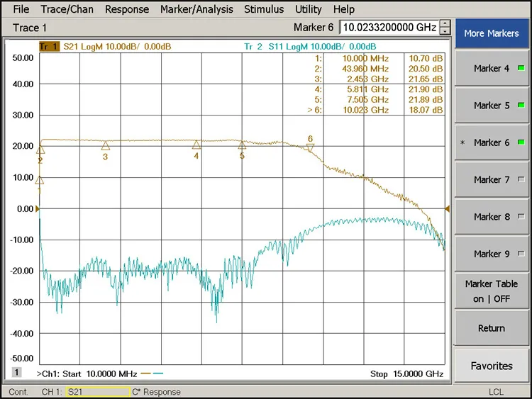Click the left reference level arrow
The height and width of the screenshot is (399, 532).
click(38, 209)
